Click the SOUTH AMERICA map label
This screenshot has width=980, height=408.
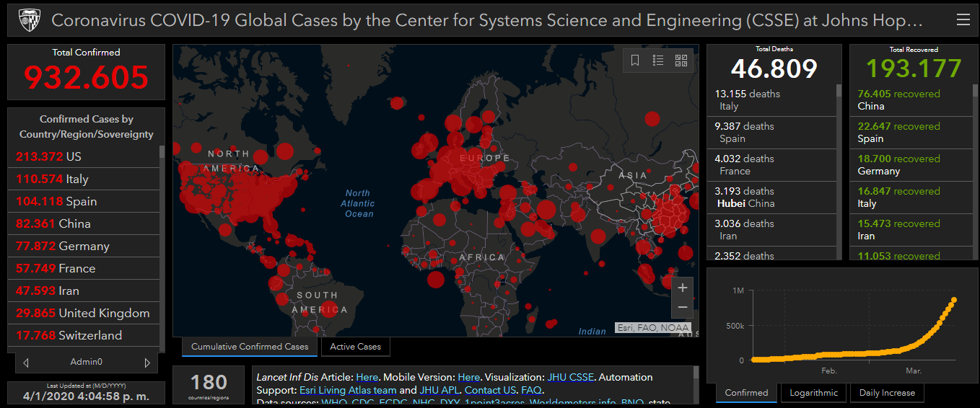click(320, 303)
